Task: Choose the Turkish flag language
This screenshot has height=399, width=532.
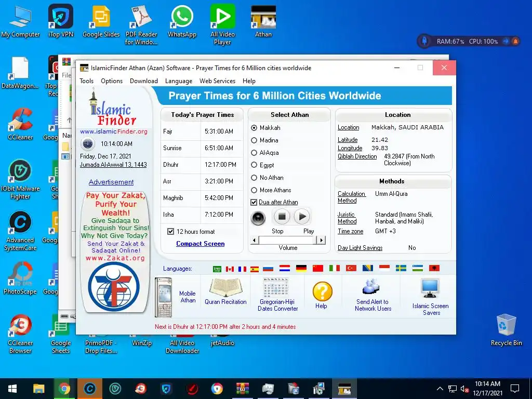Action: (x=351, y=269)
